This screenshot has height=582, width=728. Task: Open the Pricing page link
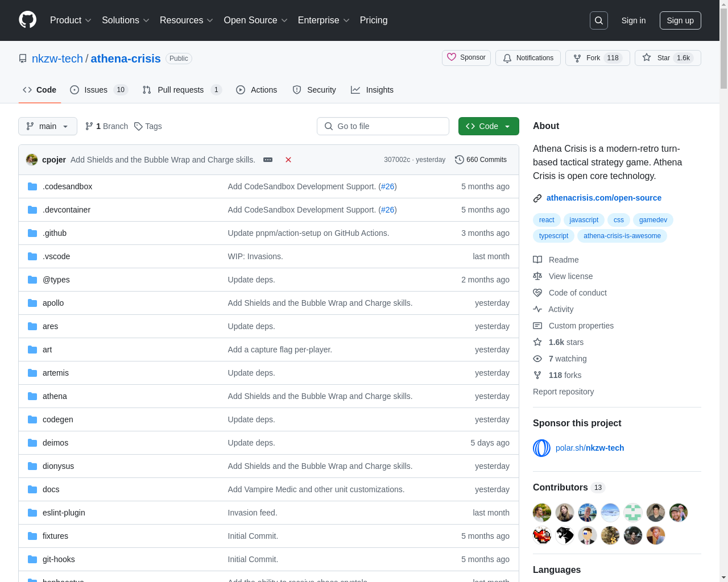point(374,20)
